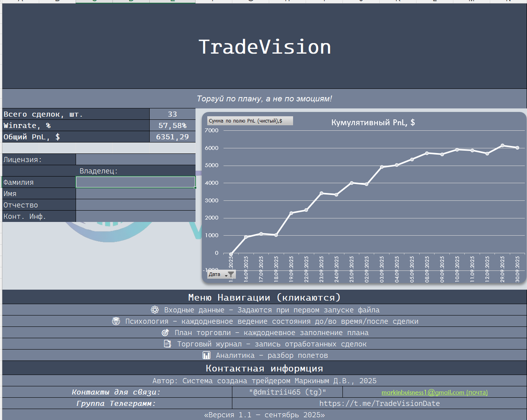Select the Имя input cell
This screenshot has height=420, width=527.
(136, 194)
